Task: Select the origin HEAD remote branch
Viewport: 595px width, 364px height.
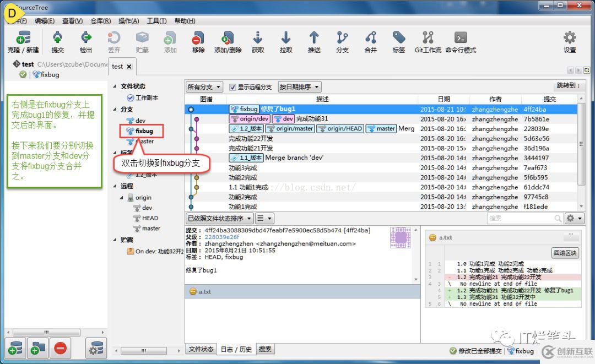Action: [x=145, y=218]
